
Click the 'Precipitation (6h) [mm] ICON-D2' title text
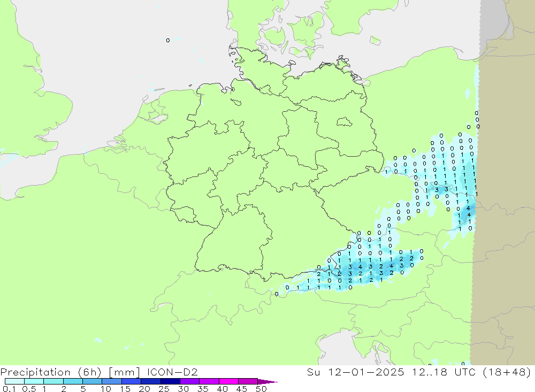(99, 372)
